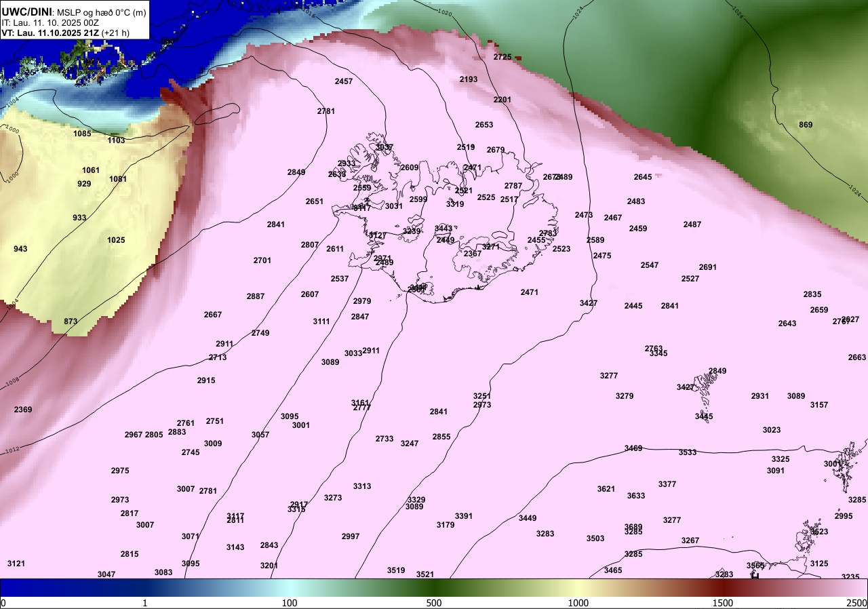Click the map value 3179
868x609 pixels.
(446, 525)
